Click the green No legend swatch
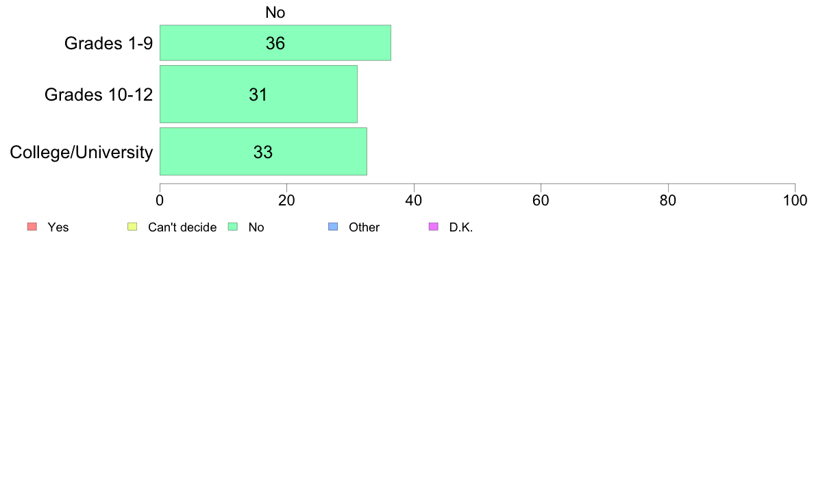Screen dimensions: 814x504 (233, 227)
